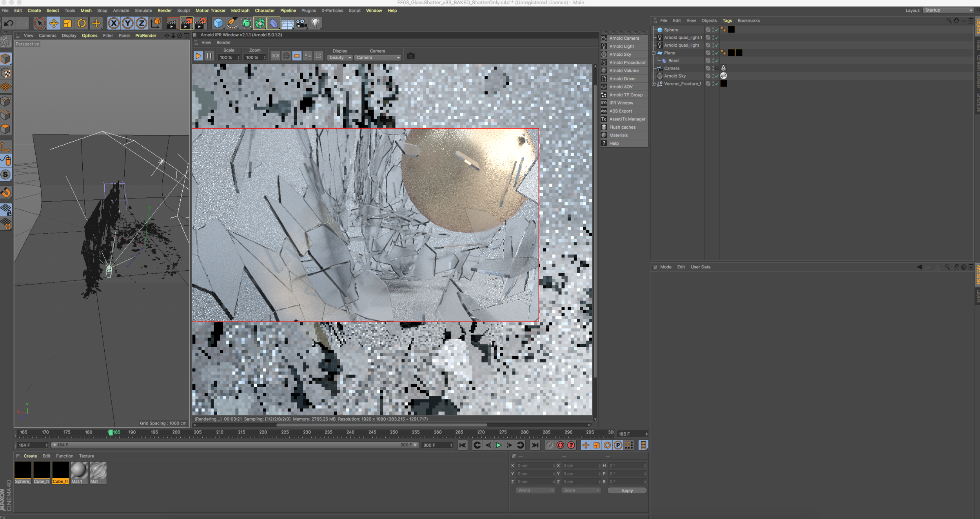
Task: Click the Bend deformer toolbar icon
Action: 274,24
